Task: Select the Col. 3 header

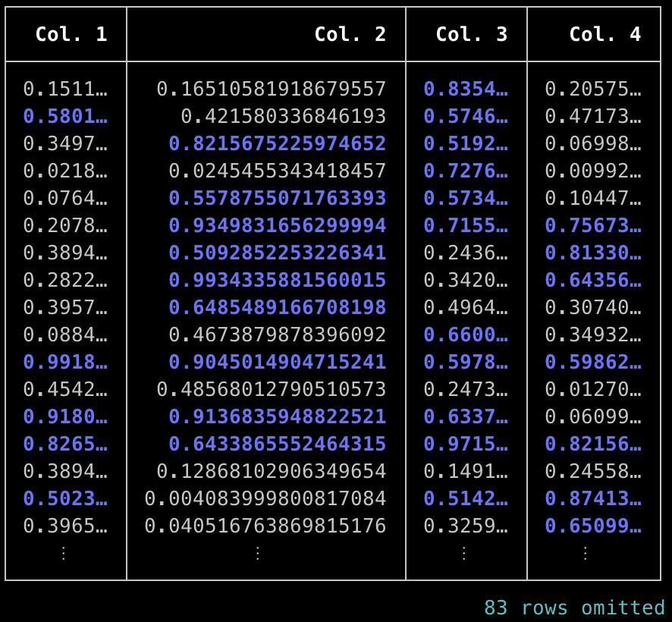Action: tap(472, 34)
